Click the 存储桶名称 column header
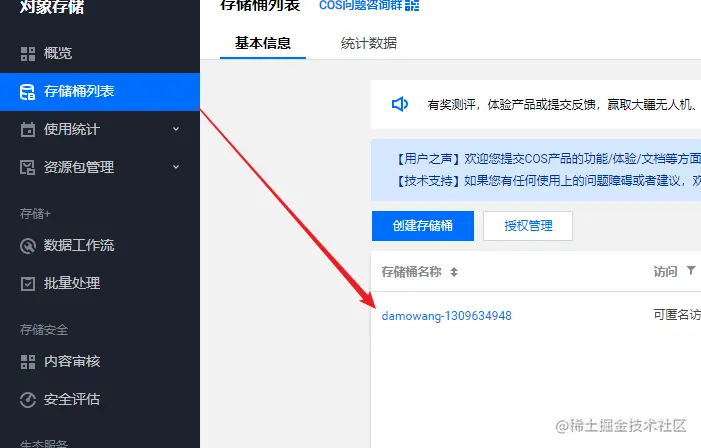The image size is (701, 448). point(412,272)
